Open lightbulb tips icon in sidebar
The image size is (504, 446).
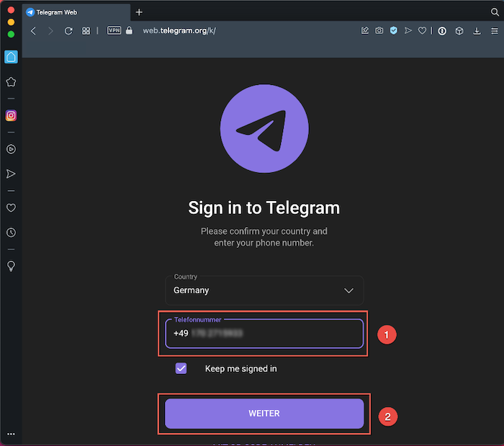(x=11, y=267)
